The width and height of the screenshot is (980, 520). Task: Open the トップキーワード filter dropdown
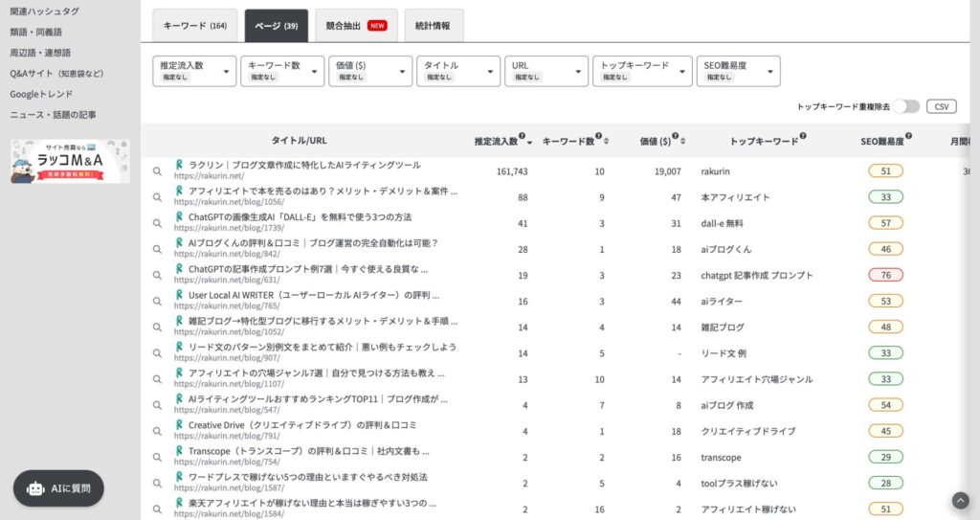tap(642, 71)
